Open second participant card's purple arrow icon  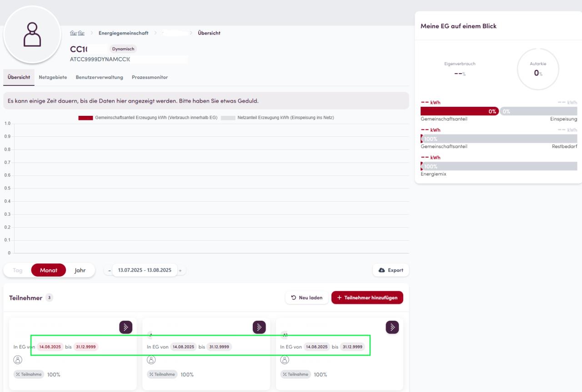coord(259,327)
